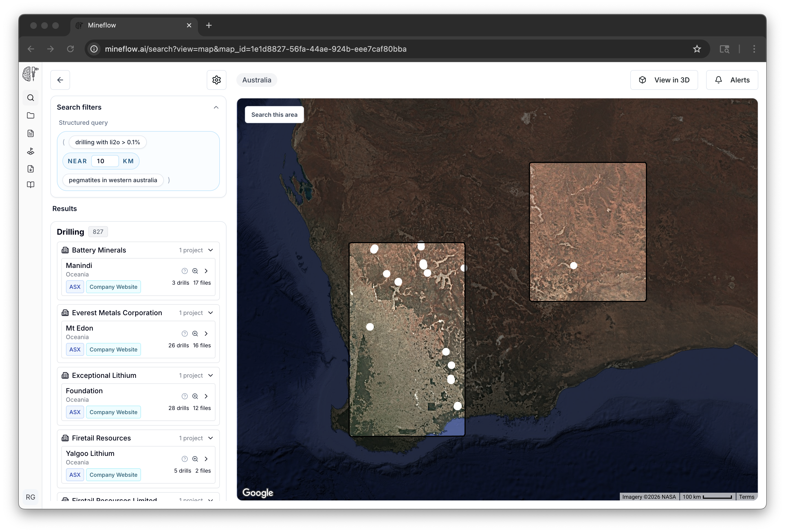Click the help icon for Mt Edon

coord(184,334)
